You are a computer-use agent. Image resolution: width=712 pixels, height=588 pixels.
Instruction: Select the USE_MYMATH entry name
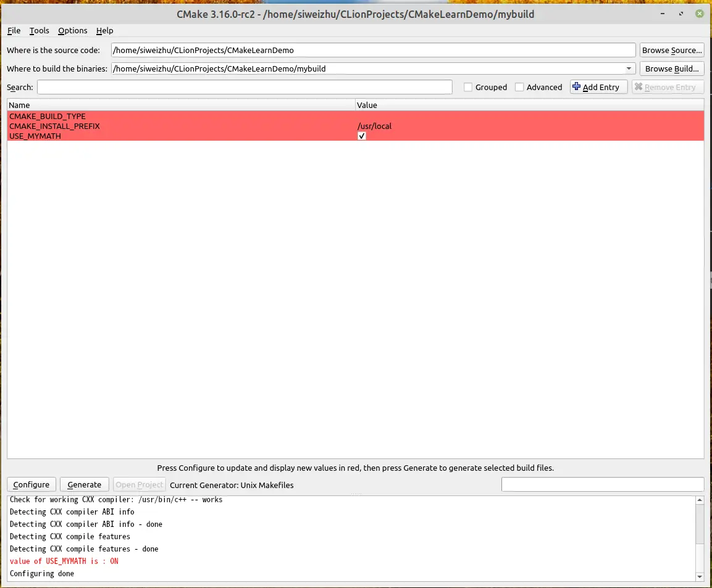[35, 136]
